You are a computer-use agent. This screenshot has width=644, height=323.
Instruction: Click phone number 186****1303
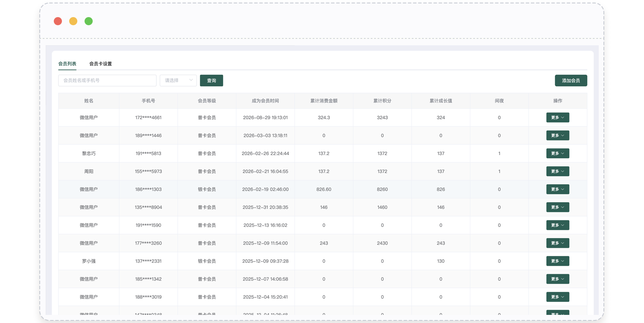pos(148,189)
